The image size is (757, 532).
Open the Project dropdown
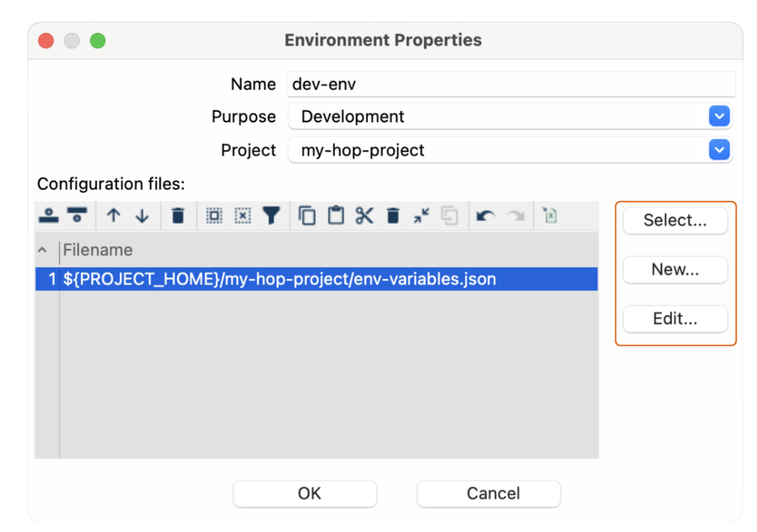719,150
